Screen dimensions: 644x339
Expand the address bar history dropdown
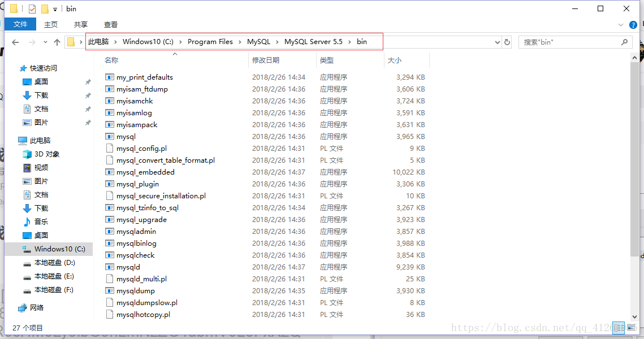click(498, 42)
